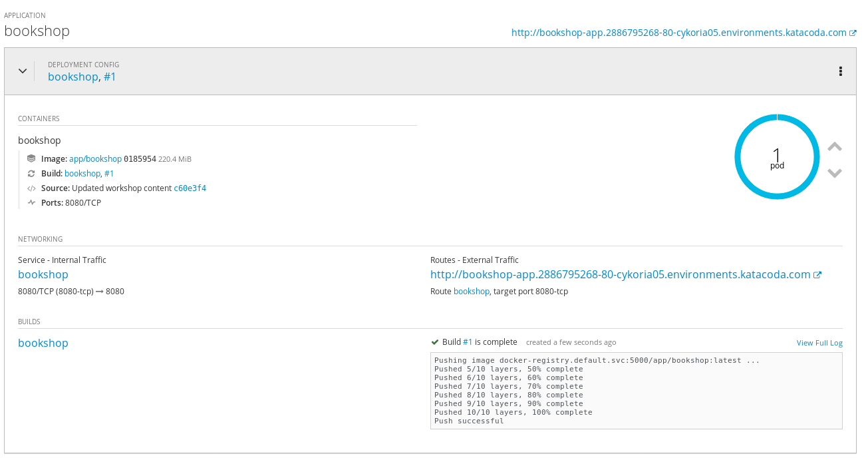Open the Route bookshop link
868x464 pixels.
pyautogui.click(x=472, y=292)
